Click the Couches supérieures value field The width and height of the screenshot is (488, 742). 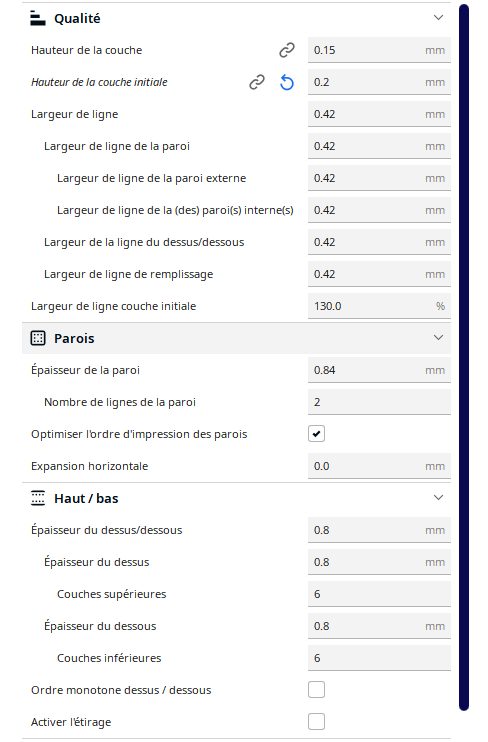[379, 594]
